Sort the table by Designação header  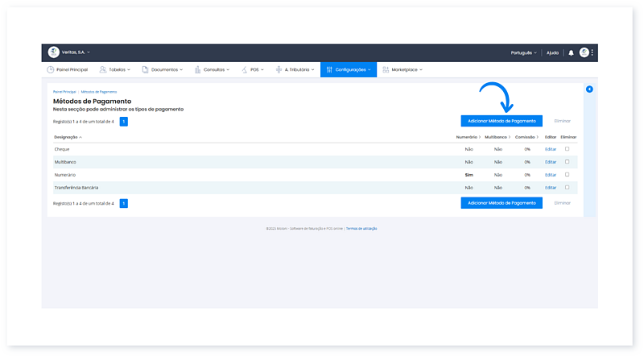tap(66, 138)
